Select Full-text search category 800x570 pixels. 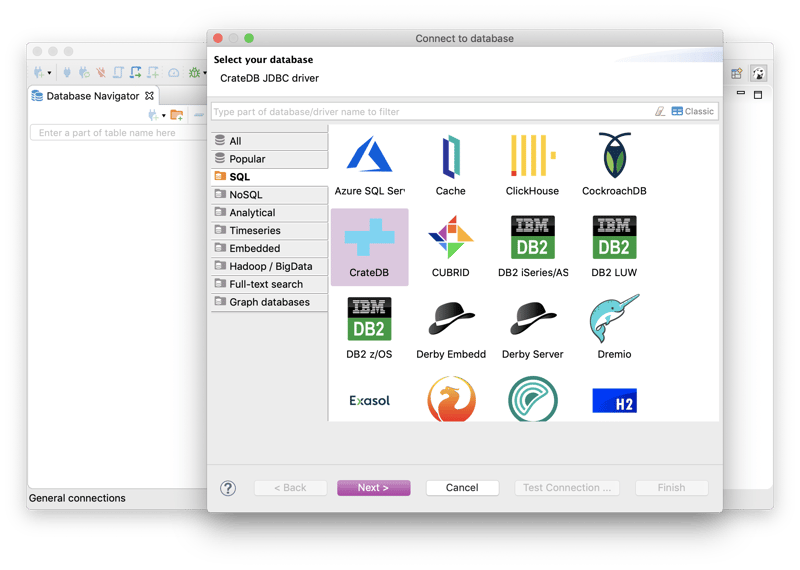tap(269, 284)
